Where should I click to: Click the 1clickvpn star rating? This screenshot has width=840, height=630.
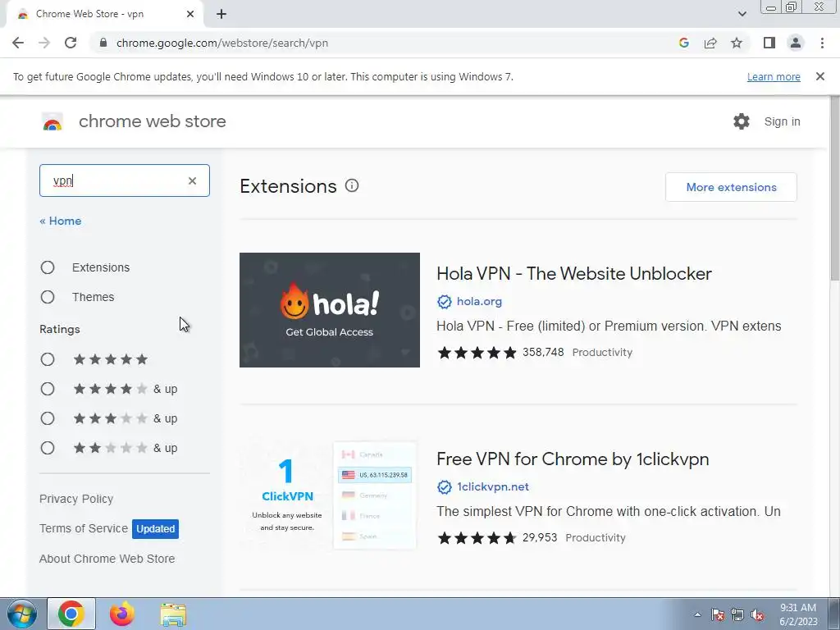click(477, 538)
